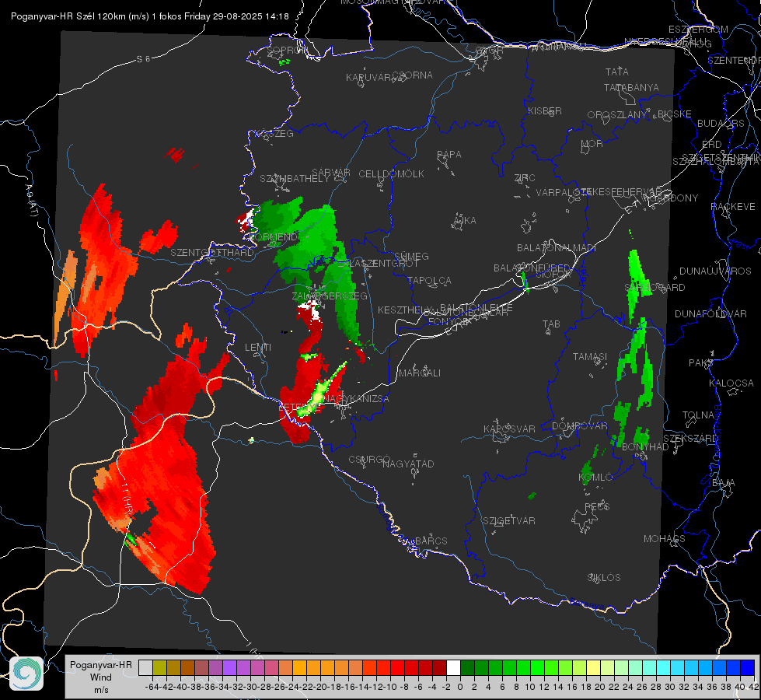Screen dimensions: 761x700
Task: Click the VARPALOTA city label
Action: click(562, 192)
